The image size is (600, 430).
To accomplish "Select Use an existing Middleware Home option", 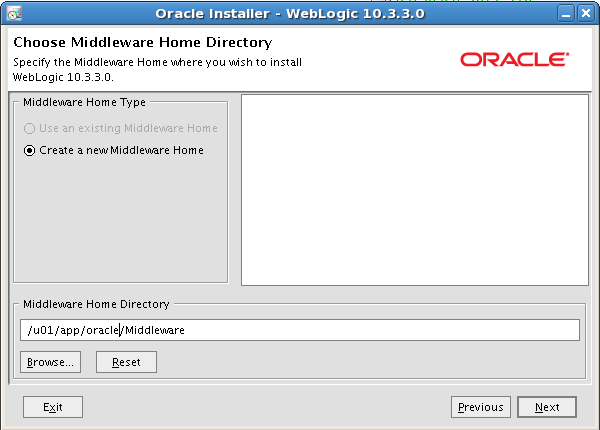I will coord(121,128).
